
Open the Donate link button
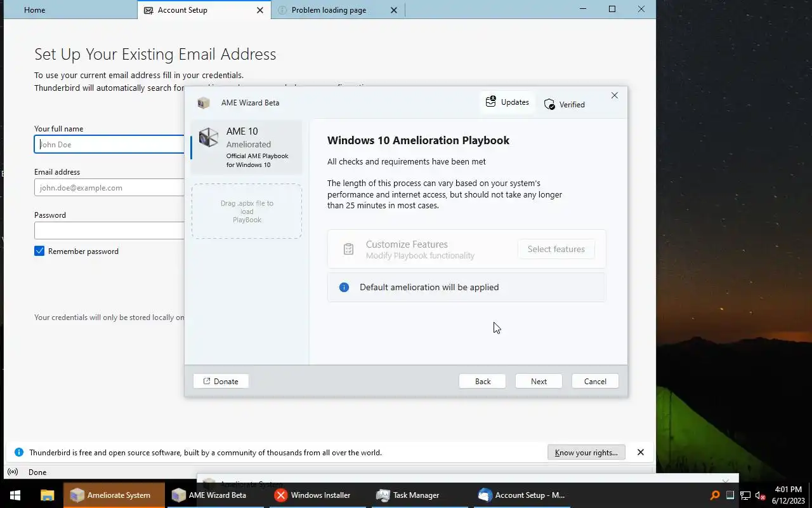coord(221,381)
